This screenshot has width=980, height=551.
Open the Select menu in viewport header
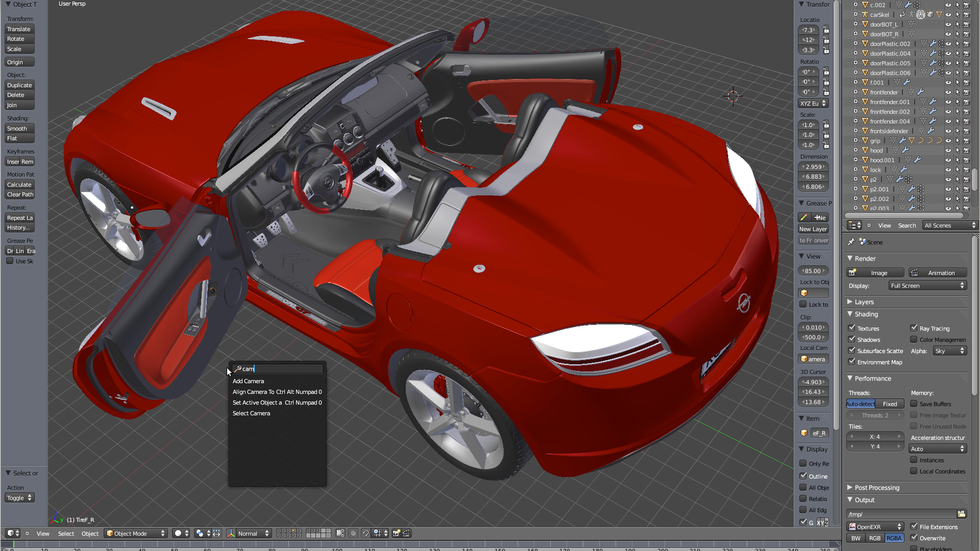coord(66,534)
